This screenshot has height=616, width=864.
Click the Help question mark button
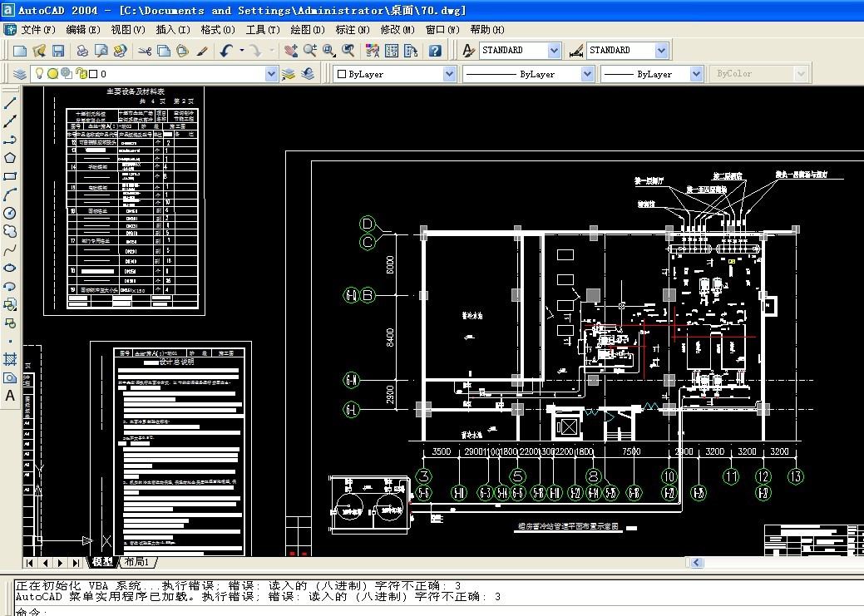click(x=435, y=51)
